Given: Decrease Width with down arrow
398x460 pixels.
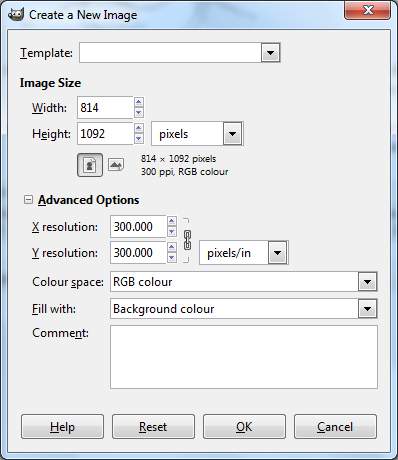Looking at the screenshot, I should tap(139, 113).
